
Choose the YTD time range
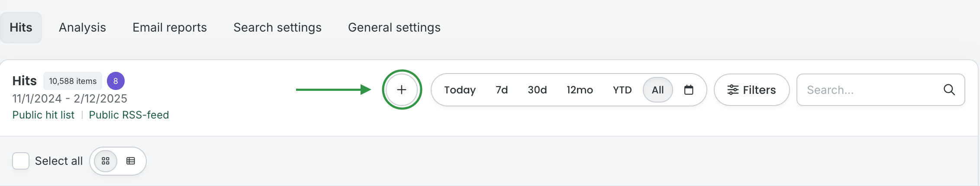(x=622, y=90)
